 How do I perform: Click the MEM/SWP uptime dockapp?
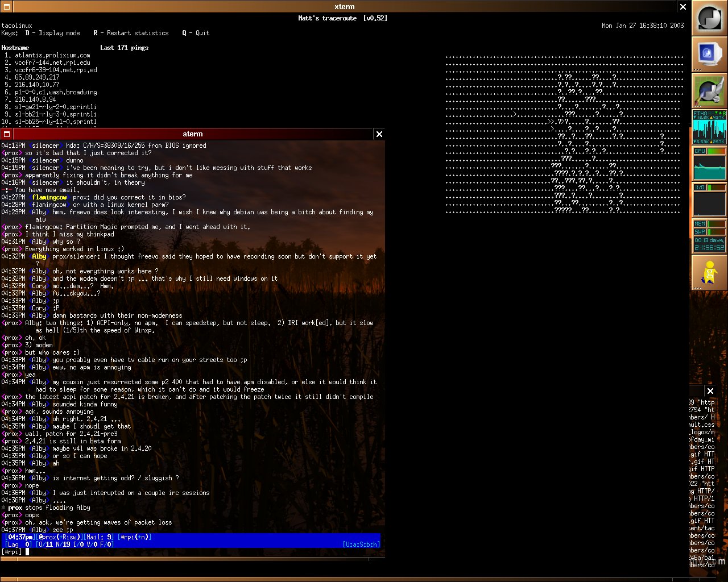[709, 236]
